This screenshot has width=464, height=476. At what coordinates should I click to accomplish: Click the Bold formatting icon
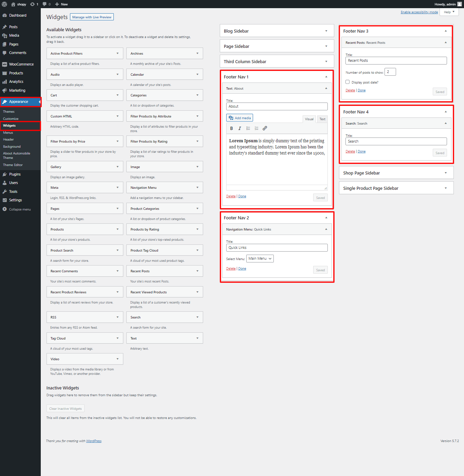pos(231,128)
